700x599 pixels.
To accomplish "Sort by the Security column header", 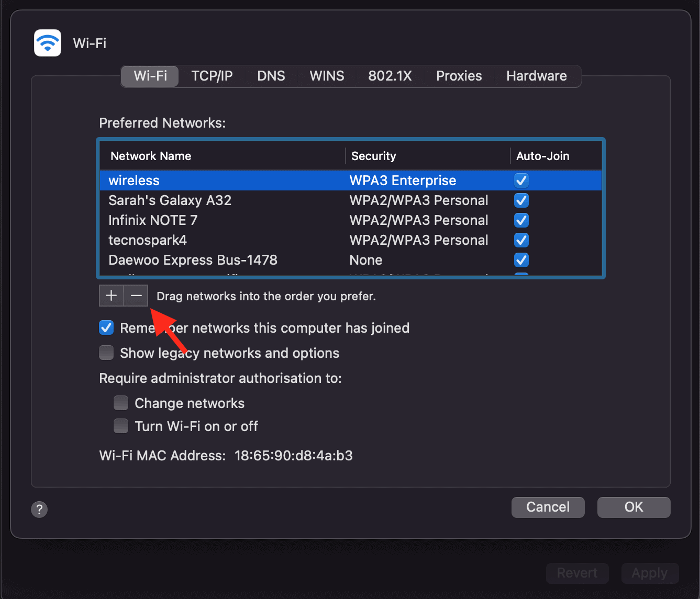I will pos(373,156).
